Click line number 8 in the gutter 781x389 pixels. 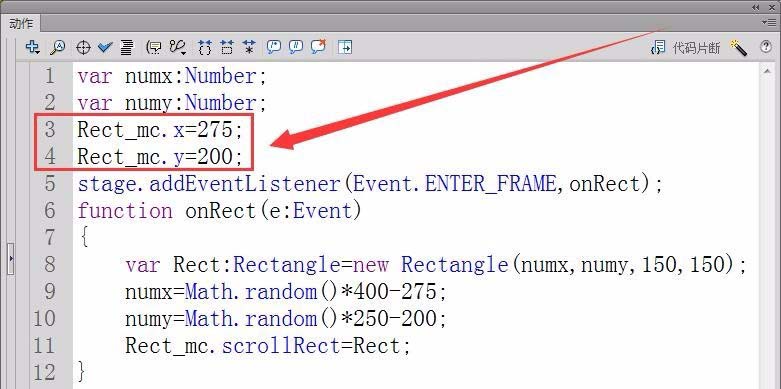click(x=50, y=264)
